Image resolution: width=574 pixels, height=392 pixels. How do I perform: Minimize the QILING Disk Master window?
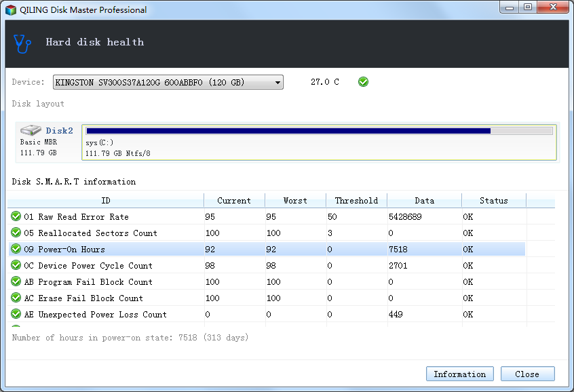pyautogui.click(x=510, y=7)
